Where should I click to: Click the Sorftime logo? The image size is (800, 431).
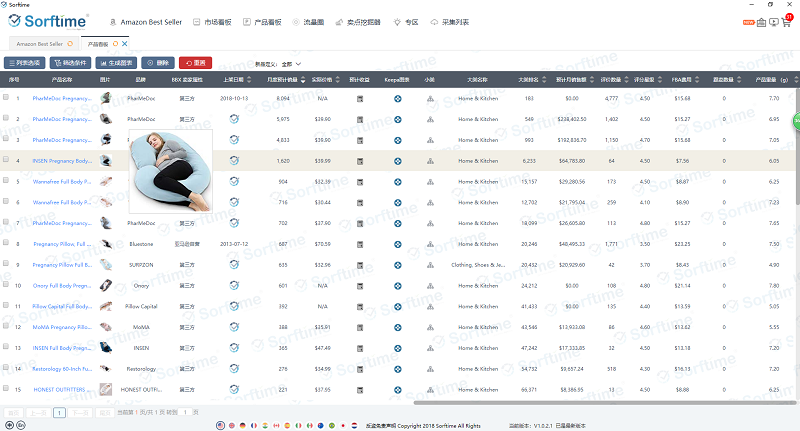[x=48, y=21]
